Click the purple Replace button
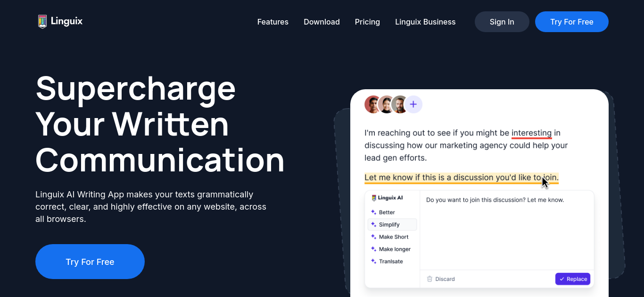 [x=573, y=279]
